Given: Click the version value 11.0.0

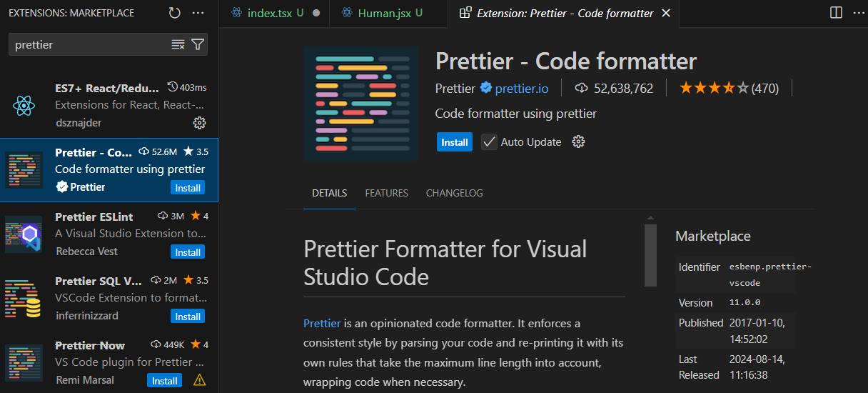Looking at the screenshot, I should tap(745, 302).
